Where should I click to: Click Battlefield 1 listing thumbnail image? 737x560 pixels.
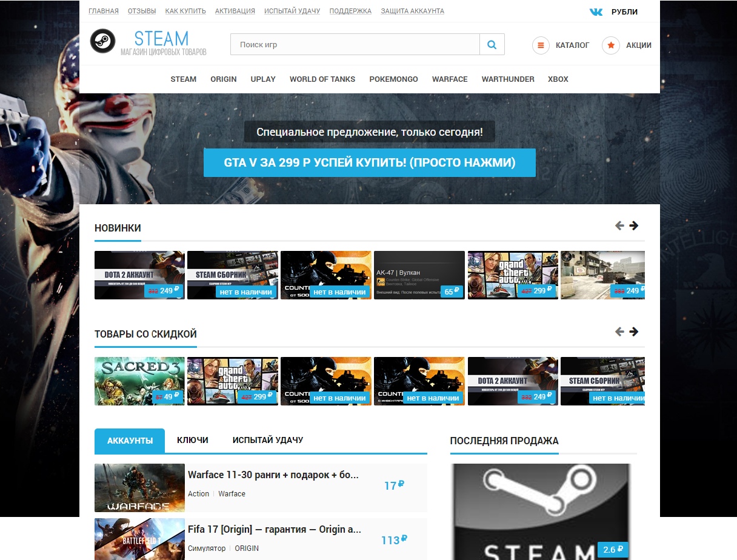(x=139, y=539)
